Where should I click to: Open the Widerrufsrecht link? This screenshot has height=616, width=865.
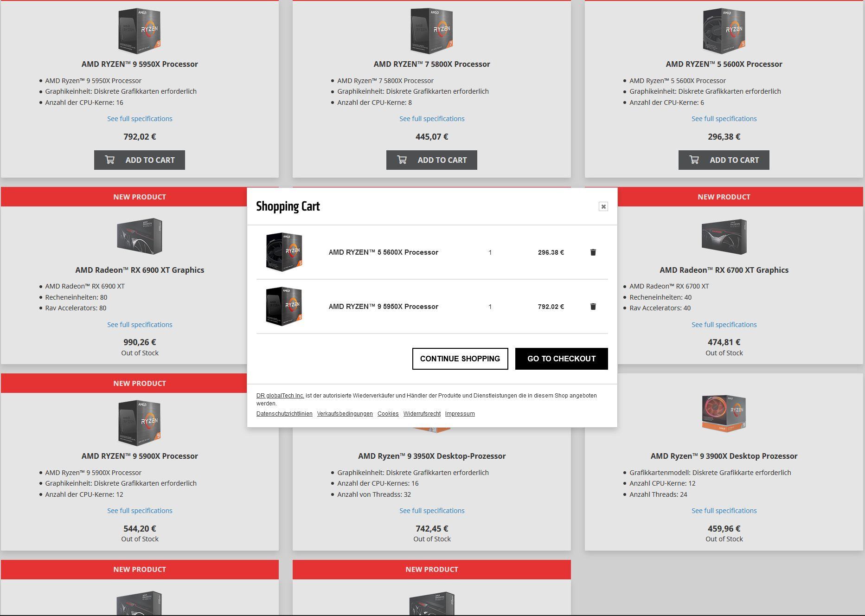(422, 414)
